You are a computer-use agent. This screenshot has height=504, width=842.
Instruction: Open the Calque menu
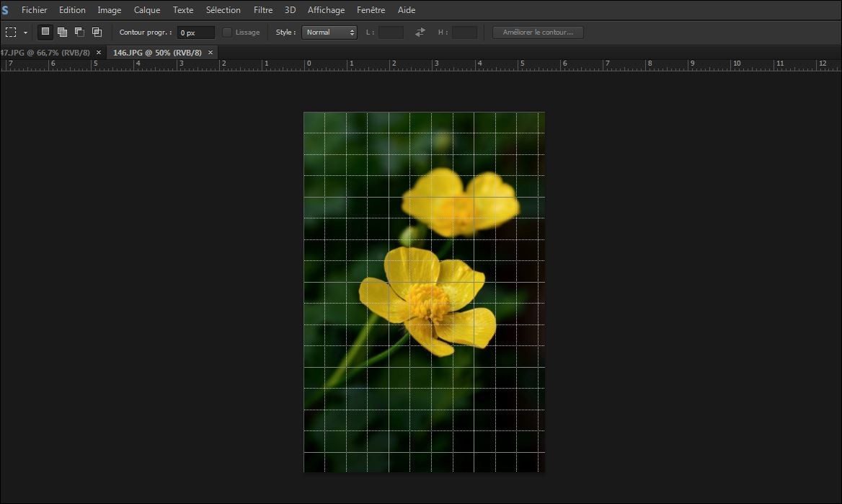pyautogui.click(x=147, y=10)
